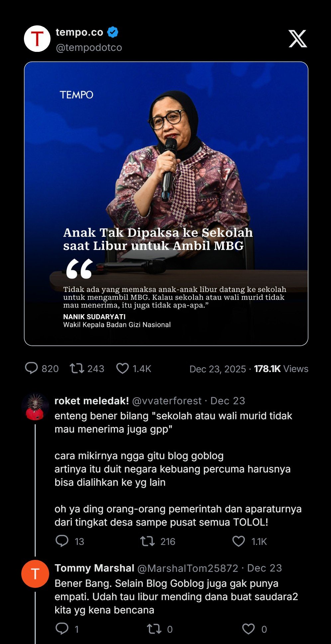331x644 pixels.
Task: Like roket meledak's comment heart icon
Action: (239, 541)
